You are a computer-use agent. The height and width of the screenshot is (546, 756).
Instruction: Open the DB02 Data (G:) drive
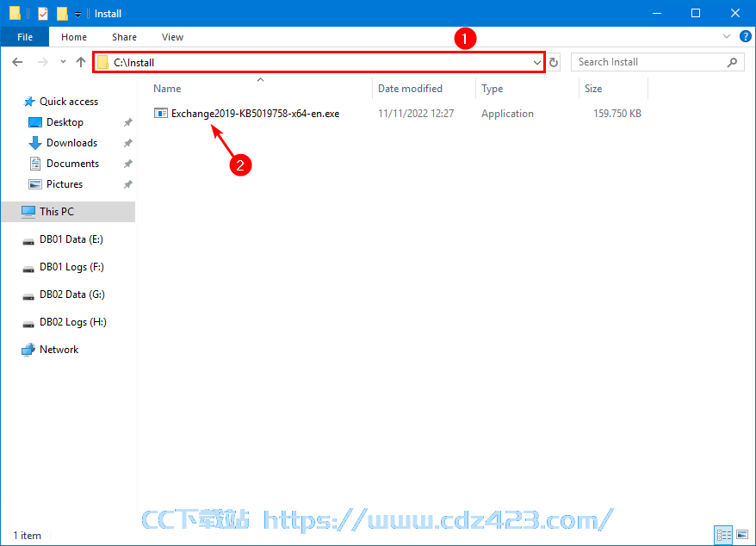coord(71,295)
